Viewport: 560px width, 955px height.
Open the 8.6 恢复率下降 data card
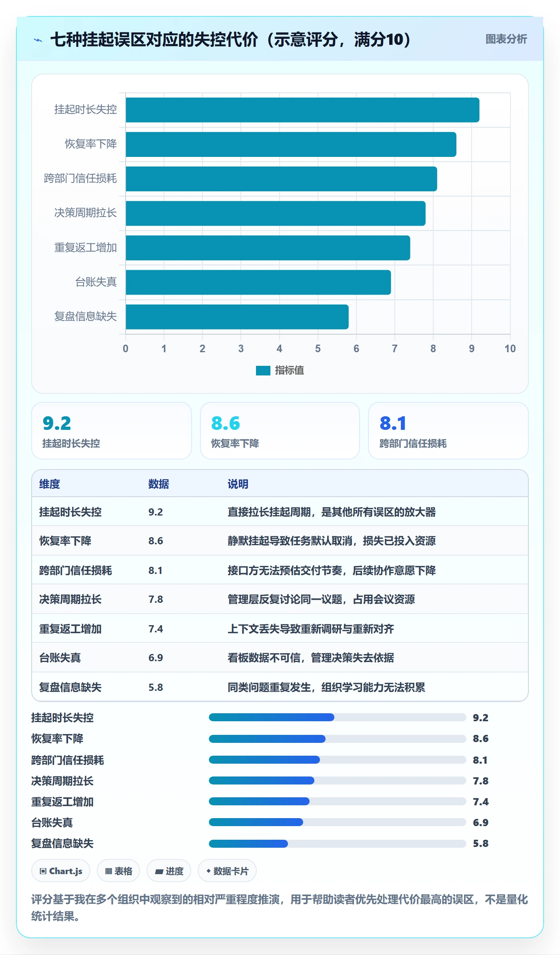pos(280,431)
